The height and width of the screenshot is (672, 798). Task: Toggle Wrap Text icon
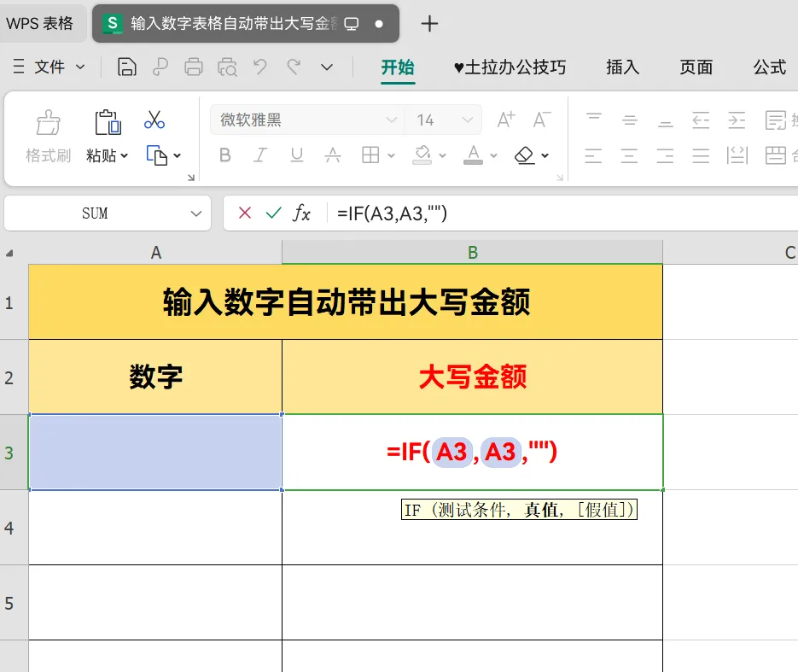pos(776,120)
